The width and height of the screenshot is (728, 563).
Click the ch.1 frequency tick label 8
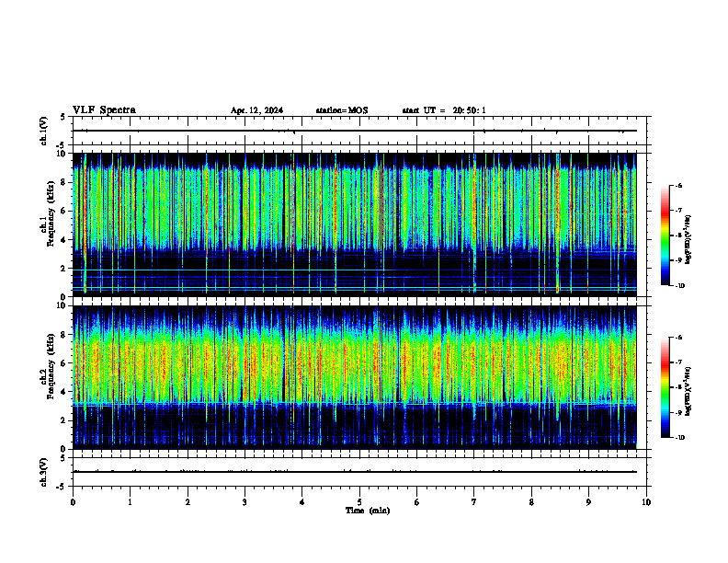point(64,182)
